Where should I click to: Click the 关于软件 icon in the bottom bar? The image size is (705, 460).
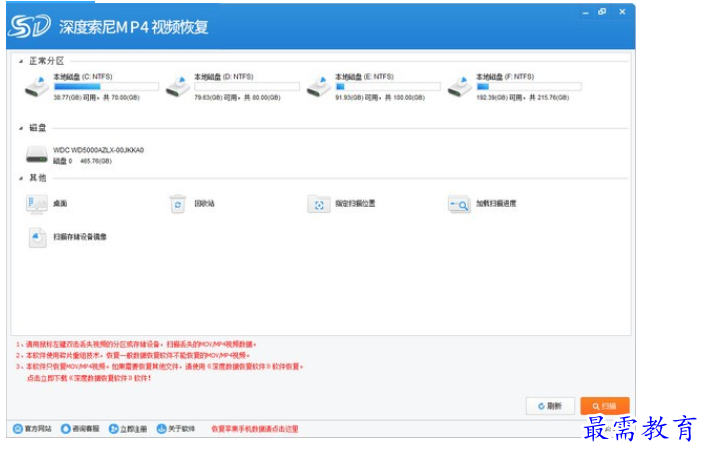tap(161, 429)
